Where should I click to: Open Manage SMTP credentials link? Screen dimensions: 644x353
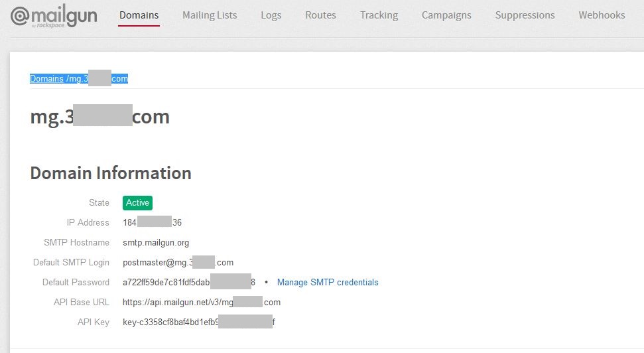coord(328,282)
